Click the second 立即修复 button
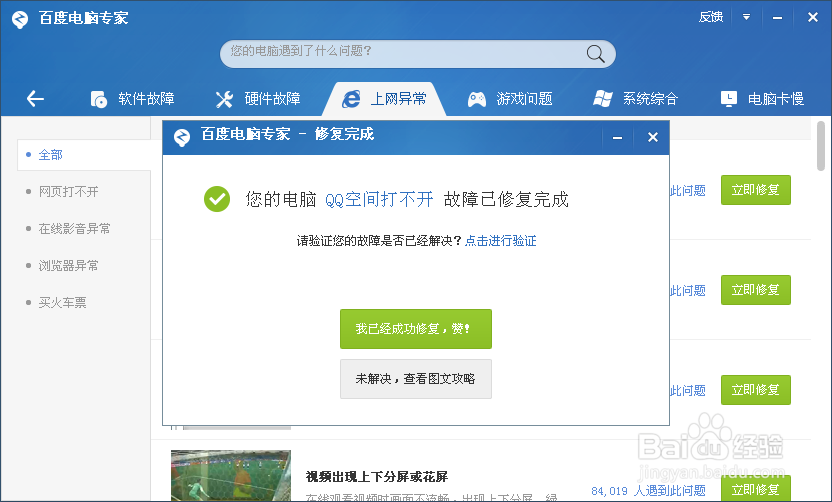This screenshot has height=502, width=832. tap(756, 290)
